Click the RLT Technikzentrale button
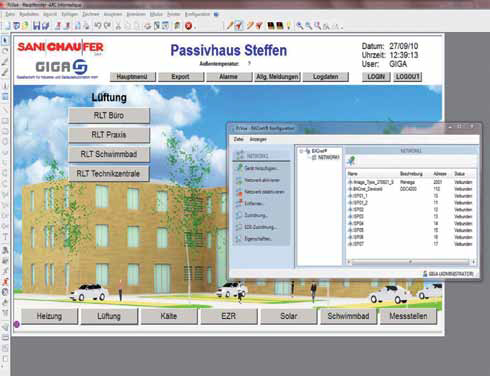This screenshot has width=490, height=376. [109, 173]
